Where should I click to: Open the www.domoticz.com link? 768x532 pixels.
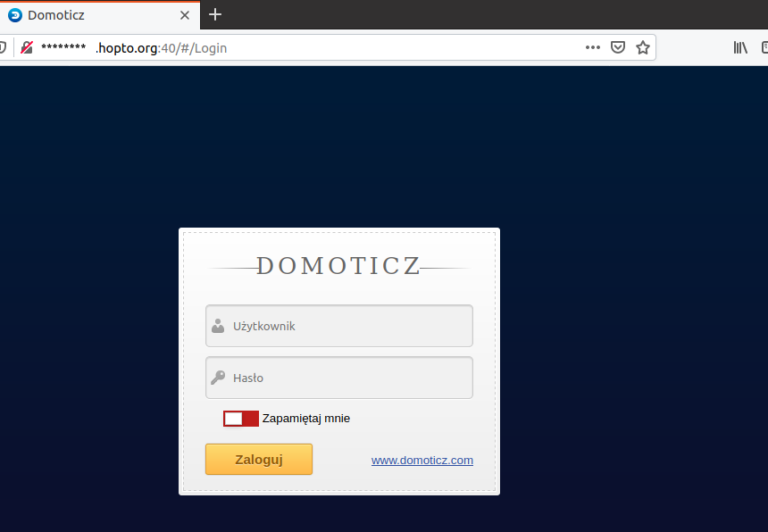pyautogui.click(x=422, y=460)
